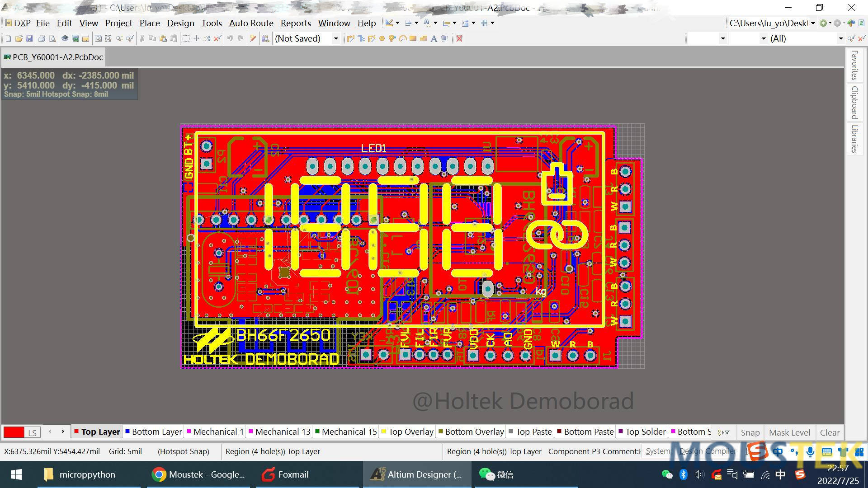Open the Libraries side panel
Screen dimensions: 868x488
854,139
